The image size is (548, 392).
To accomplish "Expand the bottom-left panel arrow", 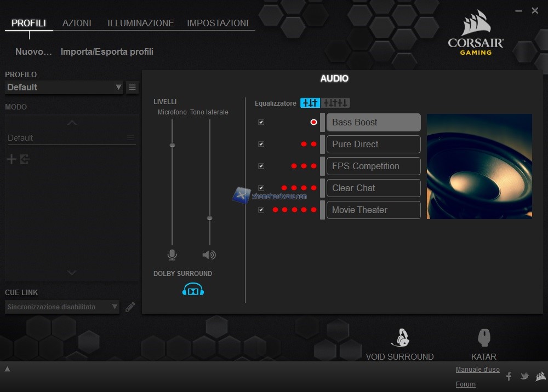I will pos(8,370).
